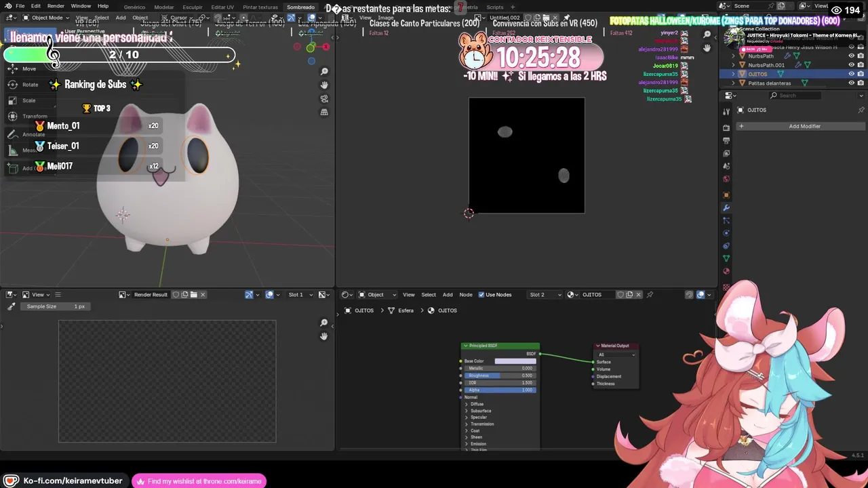Disable OJITOS in renders via camera icon

coord(861,74)
